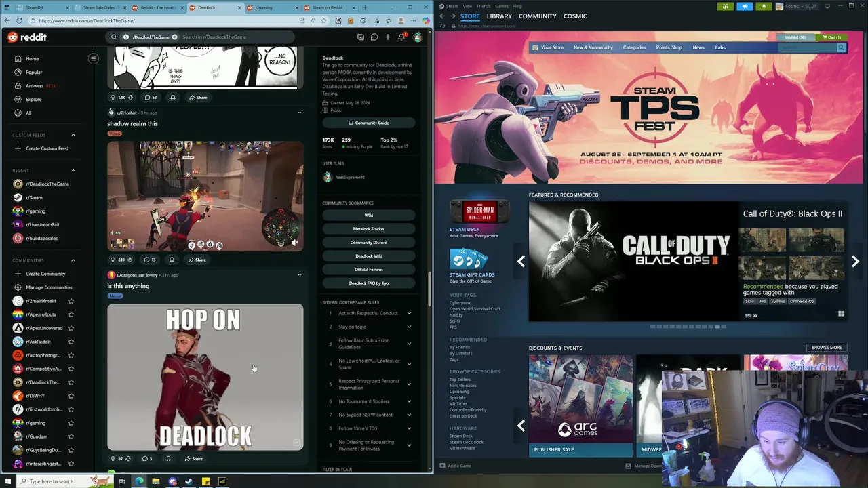Click the Steam store search magnifier

click(x=841, y=48)
